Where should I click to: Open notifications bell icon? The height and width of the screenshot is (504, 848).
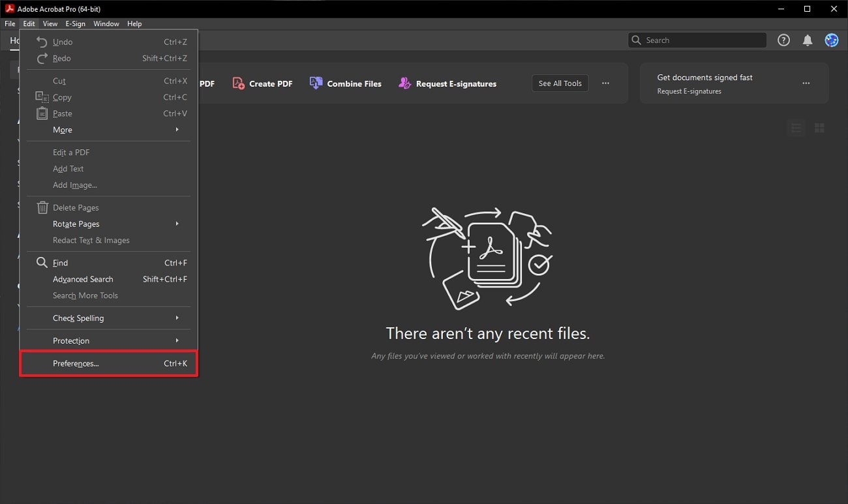[x=808, y=40]
